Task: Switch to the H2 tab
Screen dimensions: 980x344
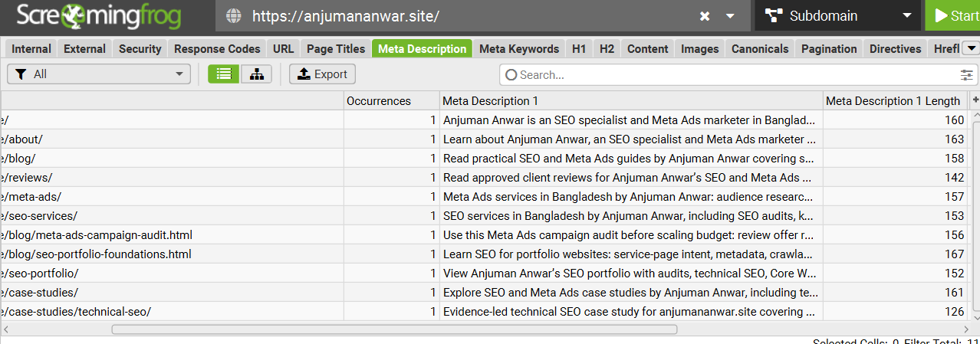Action: 607,48
